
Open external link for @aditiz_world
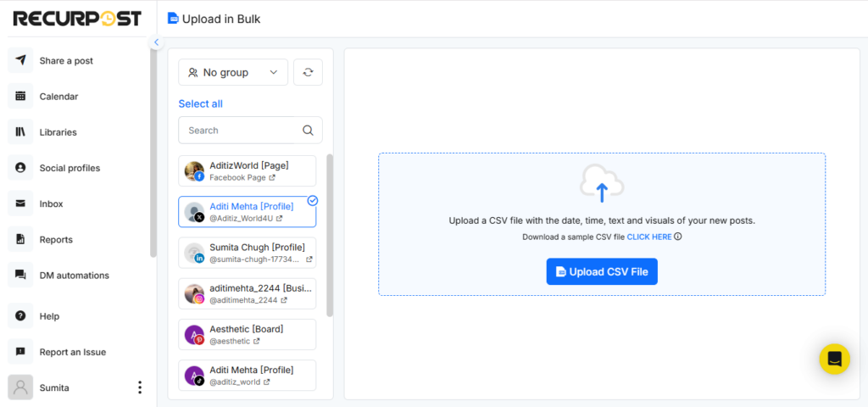[267, 382]
